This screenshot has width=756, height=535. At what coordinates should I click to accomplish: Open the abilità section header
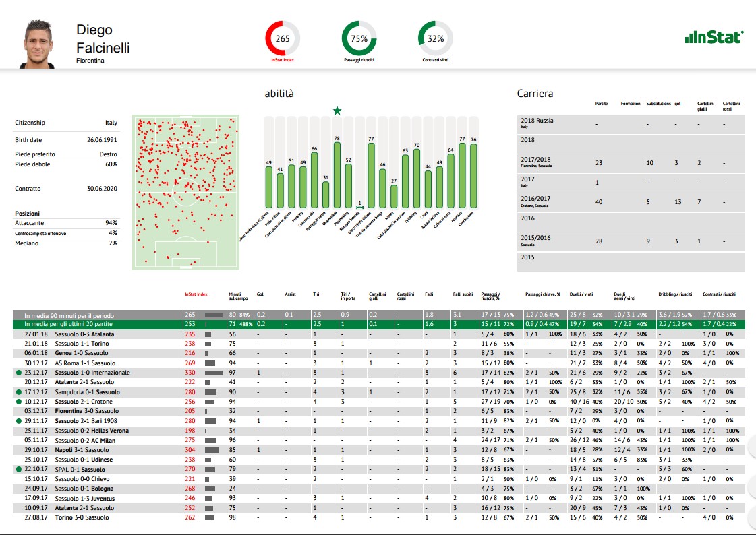click(x=279, y=94)
